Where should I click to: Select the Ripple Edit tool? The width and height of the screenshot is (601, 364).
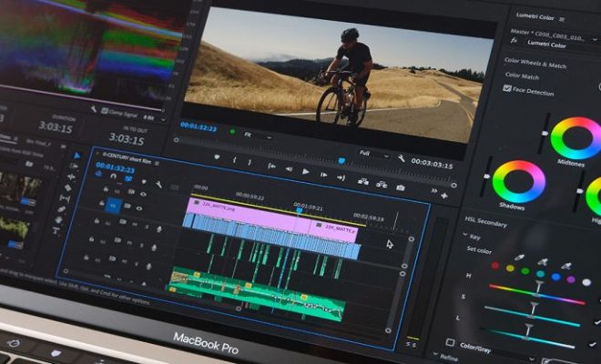point(71,177)
